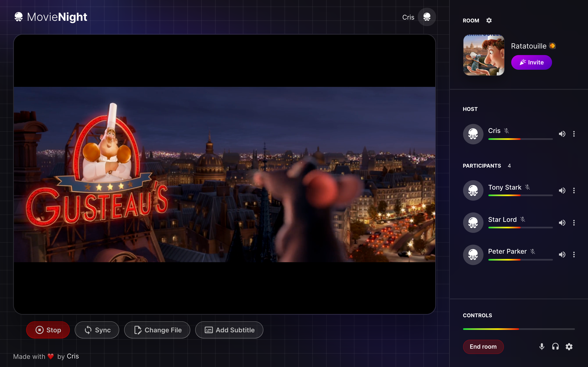
Task: Open Cris host options three-dot menu
Action: [574, 134]
